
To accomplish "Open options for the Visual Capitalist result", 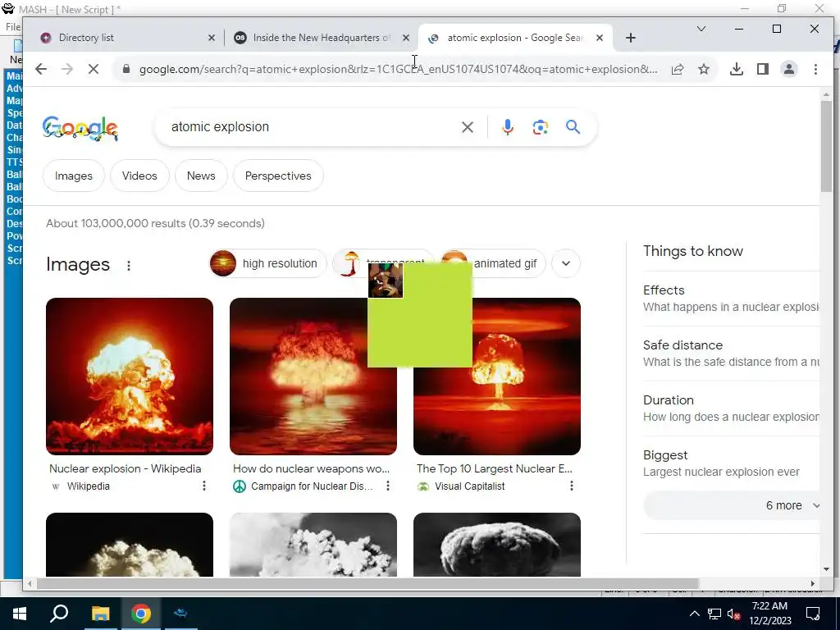I will [572, 486].
